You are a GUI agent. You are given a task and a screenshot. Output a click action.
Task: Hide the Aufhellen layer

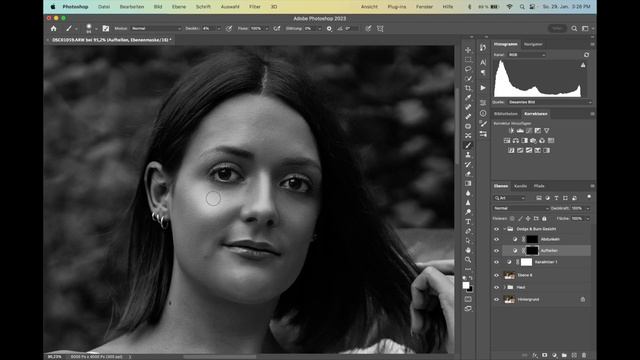click(x=497, y=251)
